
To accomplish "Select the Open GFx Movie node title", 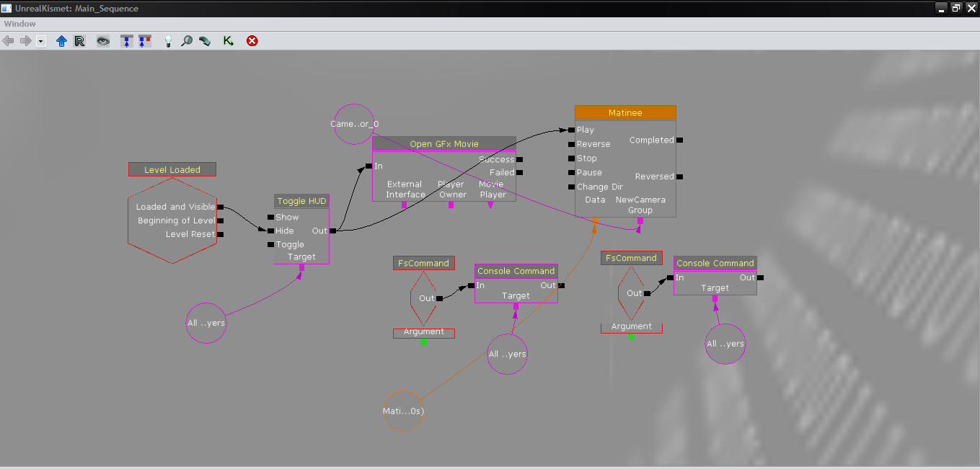I will pos(444,143).
